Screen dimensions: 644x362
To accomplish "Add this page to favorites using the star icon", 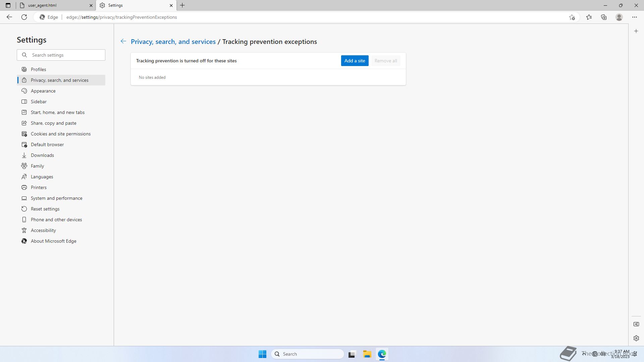I will tap(572, 17).
